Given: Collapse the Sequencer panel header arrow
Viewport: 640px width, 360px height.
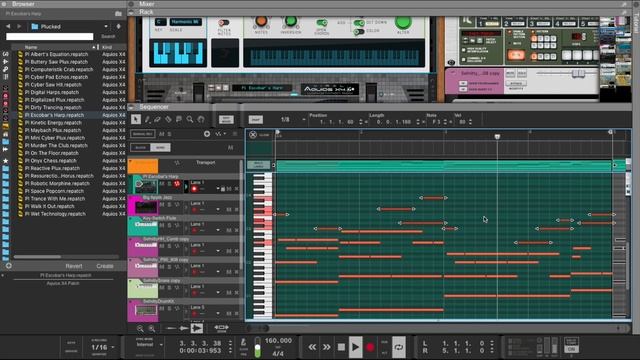Looking at the screenshot, I should [131, 107].
